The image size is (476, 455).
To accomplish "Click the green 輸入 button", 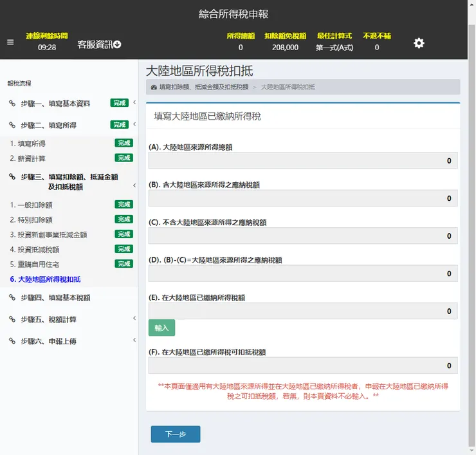I will (x=161, y=328).
